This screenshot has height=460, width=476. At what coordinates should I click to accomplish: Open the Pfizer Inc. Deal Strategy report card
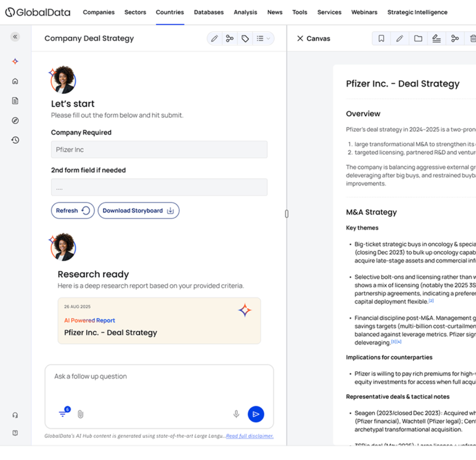pyautogui.click(x=159, y=321)
